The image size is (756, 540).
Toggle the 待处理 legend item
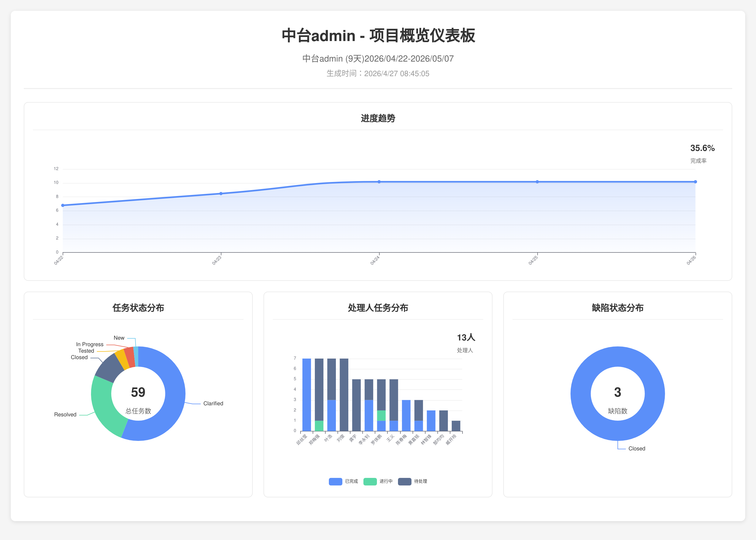(x=413, y=481)
